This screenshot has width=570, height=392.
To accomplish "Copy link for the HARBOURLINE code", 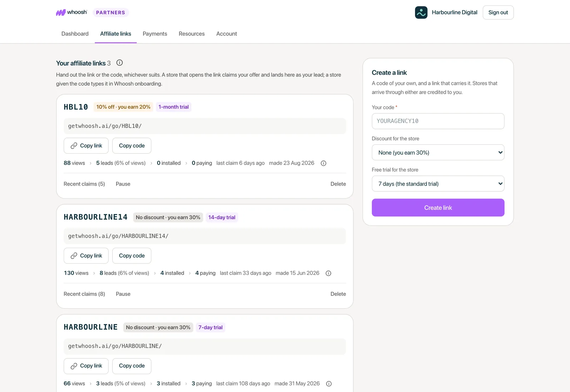I will coord(86,366).
